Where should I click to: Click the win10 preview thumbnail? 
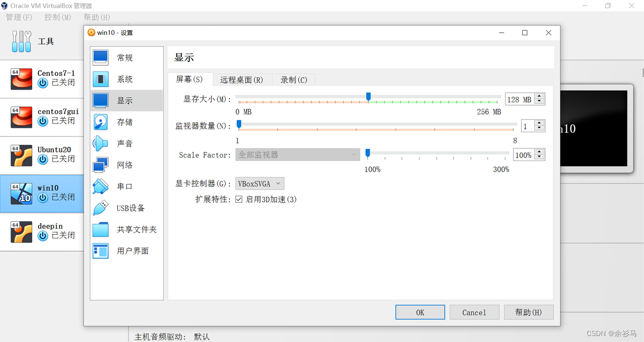coord(594,128)
